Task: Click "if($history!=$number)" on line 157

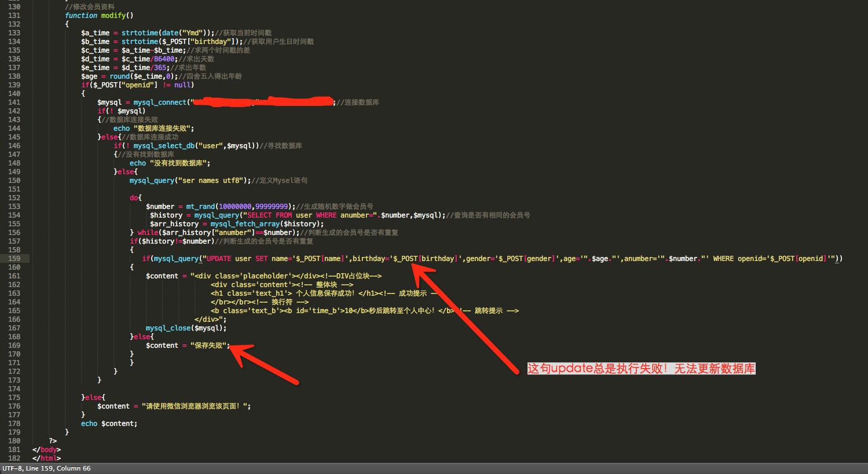Action: (172, 241)
